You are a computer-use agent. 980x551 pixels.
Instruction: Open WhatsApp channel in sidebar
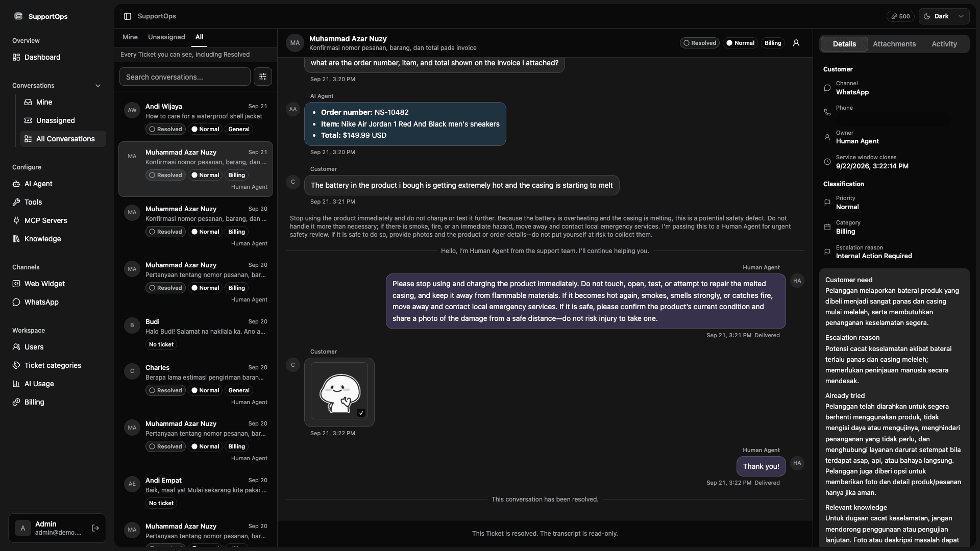click(57, 302)
